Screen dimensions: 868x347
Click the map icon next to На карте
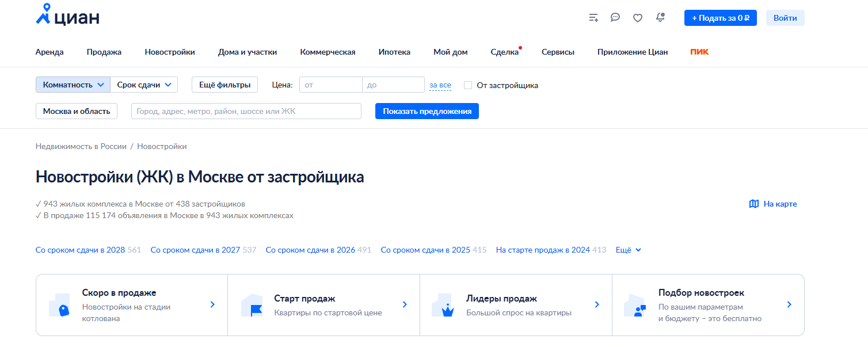coord(754,204)
